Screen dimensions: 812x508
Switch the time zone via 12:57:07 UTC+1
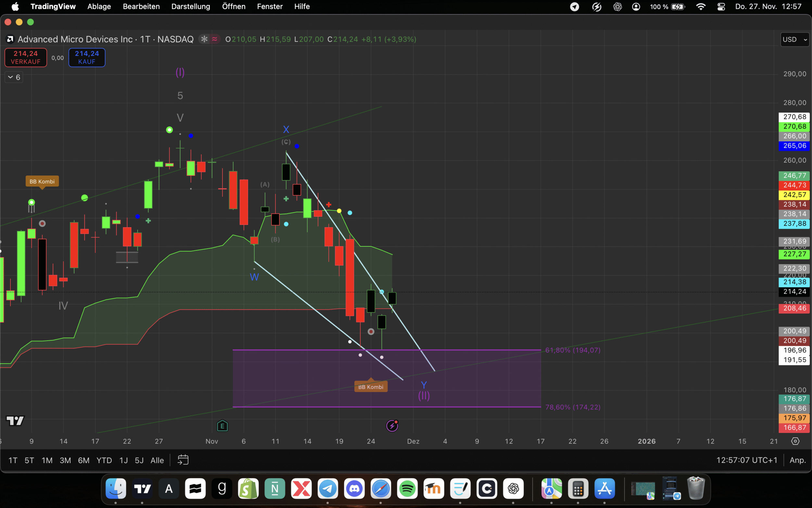click(746, 460)
